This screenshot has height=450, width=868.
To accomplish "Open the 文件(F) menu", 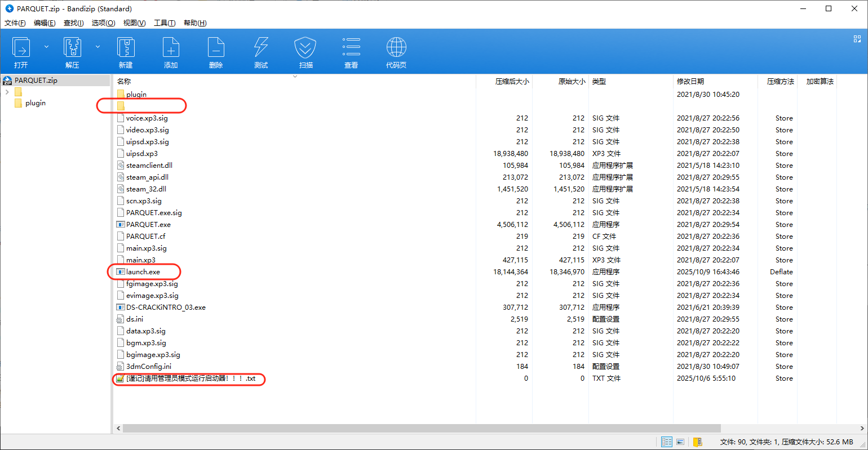I will [15, 23].
